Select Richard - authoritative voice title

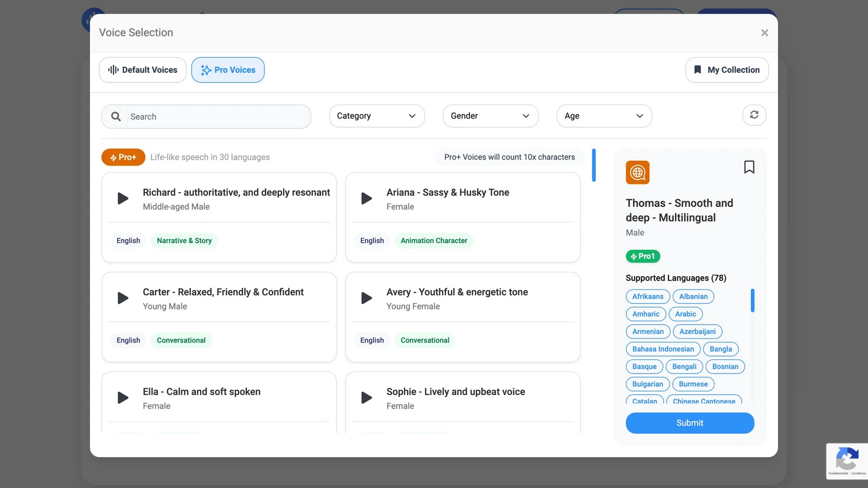click(x=237, y=192)
